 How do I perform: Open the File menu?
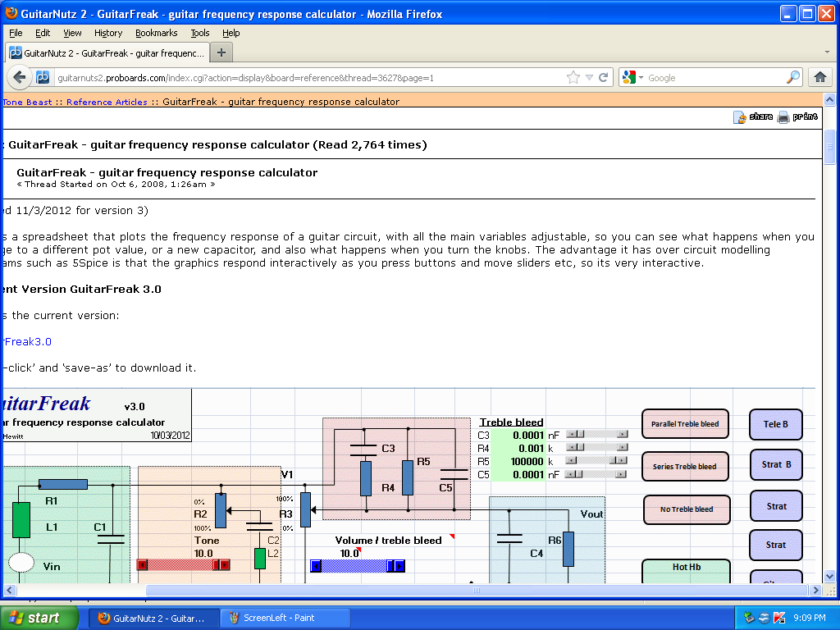point(16,33)
